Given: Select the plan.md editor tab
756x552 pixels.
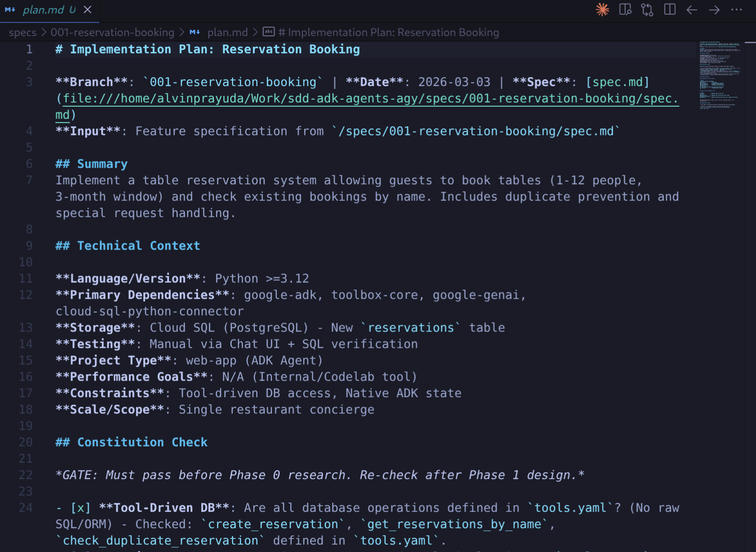Looking at the screenshot, I should coord(43,10).
